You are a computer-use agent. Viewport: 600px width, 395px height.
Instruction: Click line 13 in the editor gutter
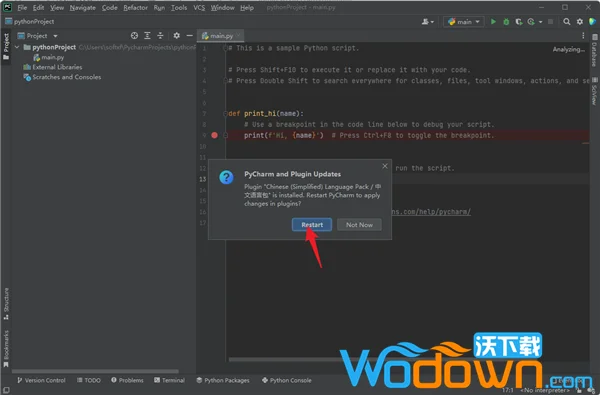click(203, 179)
